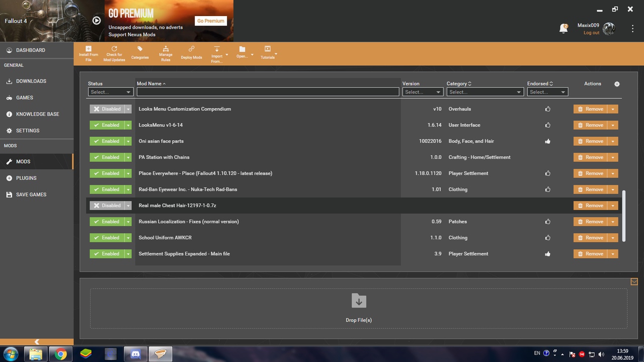
Task: Click the mod list vertical scrollbar
Action: [624, 216]
